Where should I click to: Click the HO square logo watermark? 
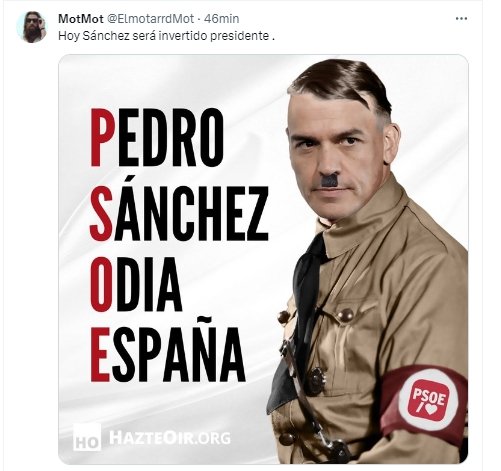87,437
